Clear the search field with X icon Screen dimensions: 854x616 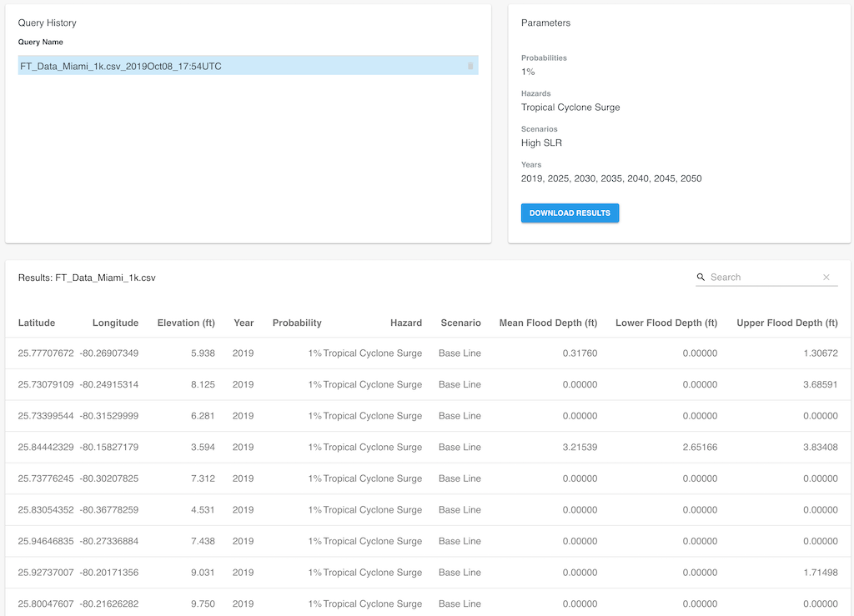pos(826,278)
